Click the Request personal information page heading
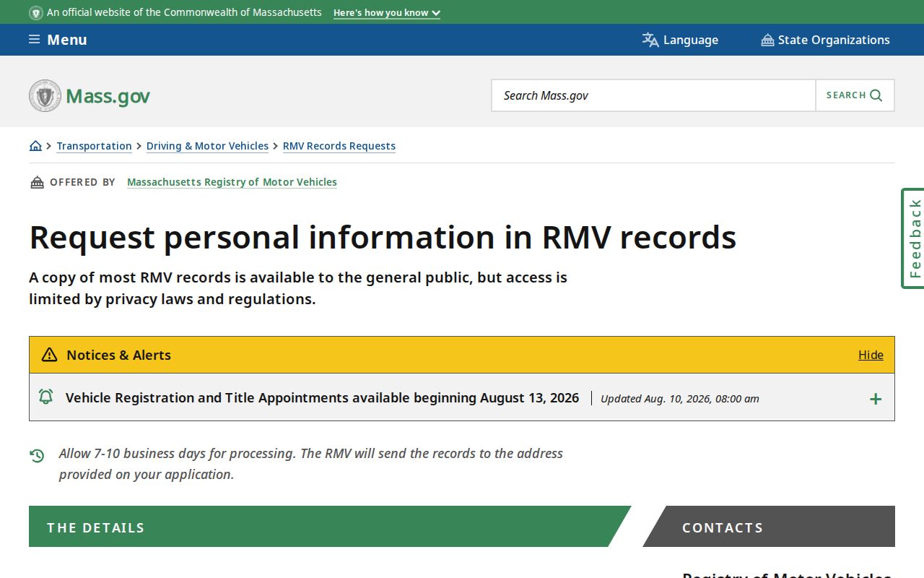The image size is (924, 578). 383,237
